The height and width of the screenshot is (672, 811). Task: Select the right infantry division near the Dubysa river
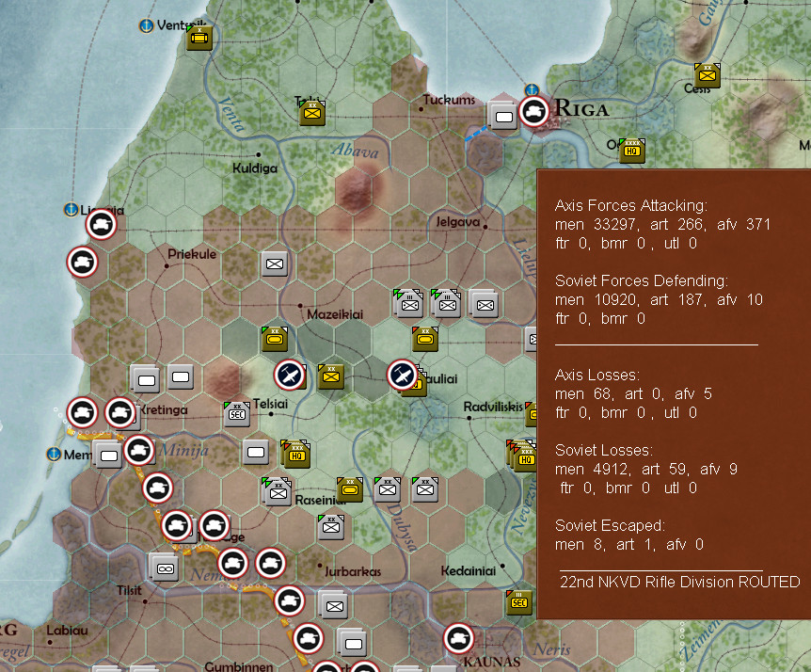[425, 489]
